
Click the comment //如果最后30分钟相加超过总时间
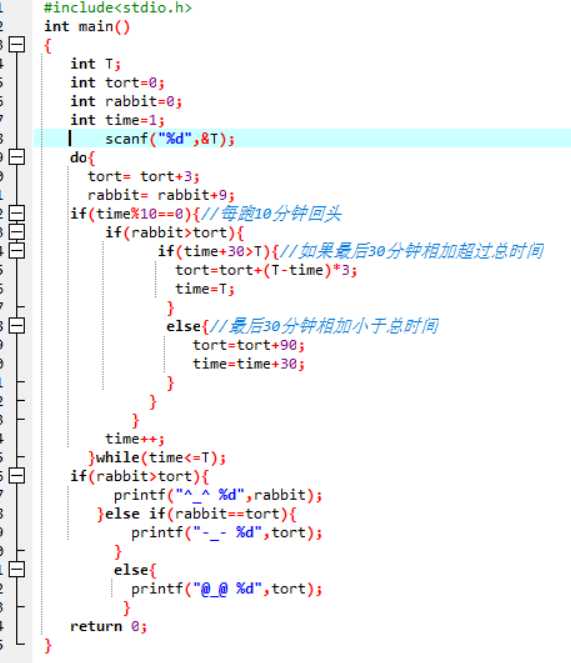(411, 251)
